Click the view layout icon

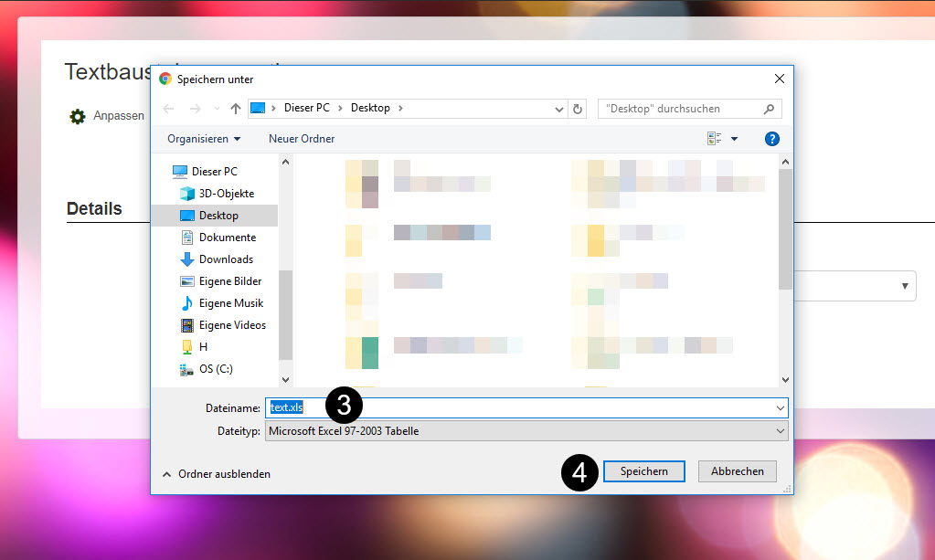714,139
